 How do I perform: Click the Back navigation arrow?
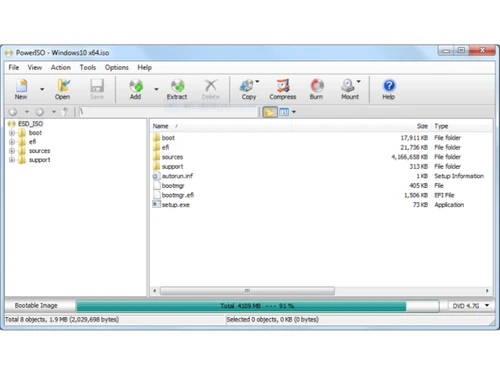coord(13,112)
